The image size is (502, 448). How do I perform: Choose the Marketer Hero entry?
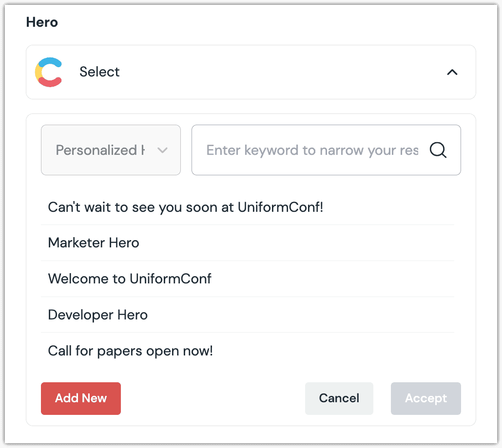point(94,243)
